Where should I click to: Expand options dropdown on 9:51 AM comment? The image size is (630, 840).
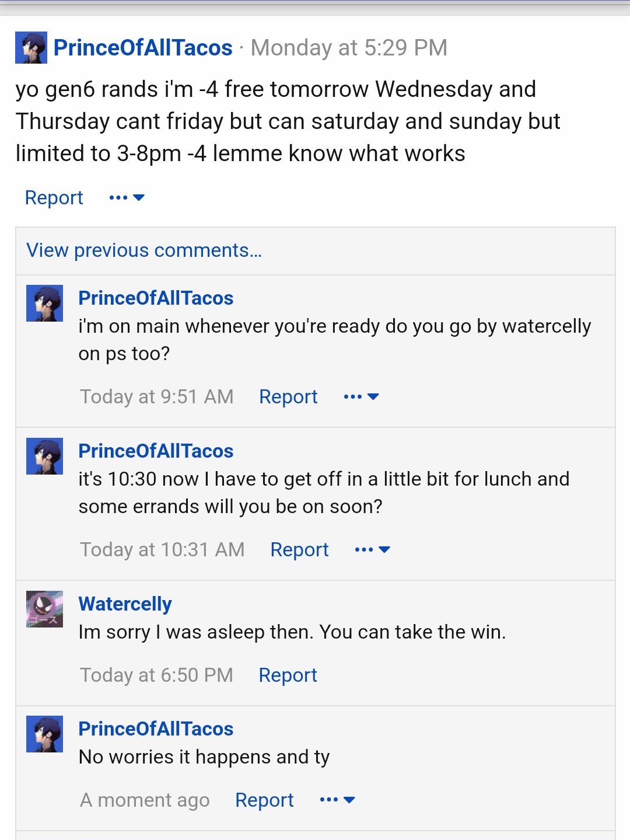pyautogui.click(x=362, y=397)
